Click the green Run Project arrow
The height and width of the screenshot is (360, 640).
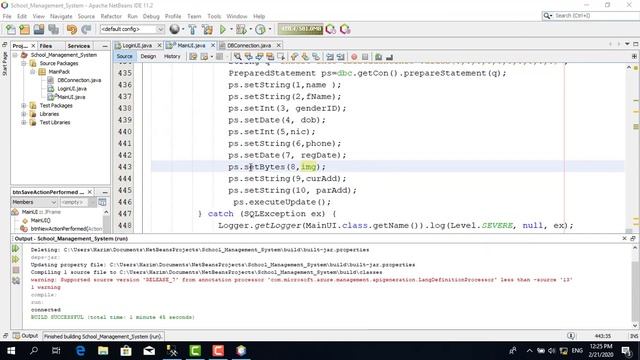click(x=222, y=29)
